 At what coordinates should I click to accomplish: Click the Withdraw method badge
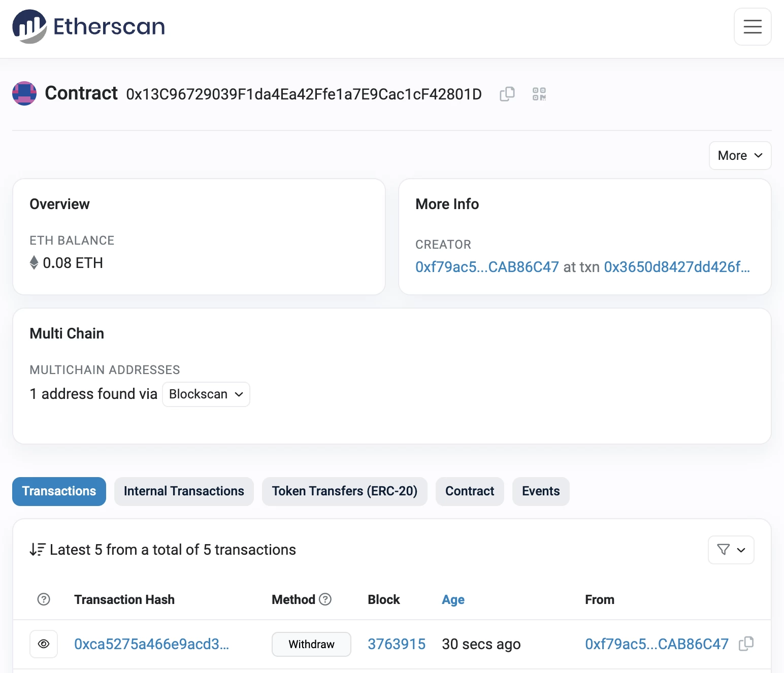click(311, 644)
